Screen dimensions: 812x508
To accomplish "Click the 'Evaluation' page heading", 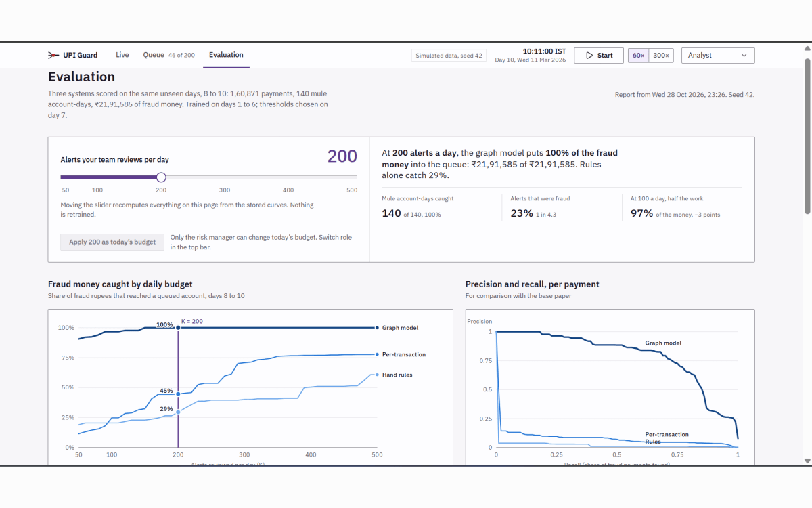I will pos(82,77).
